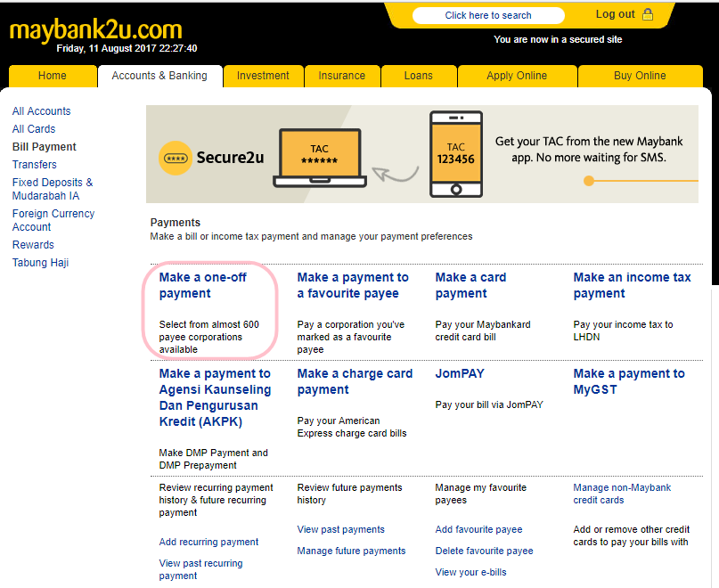Click the 'Payments' section heading
This screenshot has height=588, width=719.
click(x=176, y=223)
